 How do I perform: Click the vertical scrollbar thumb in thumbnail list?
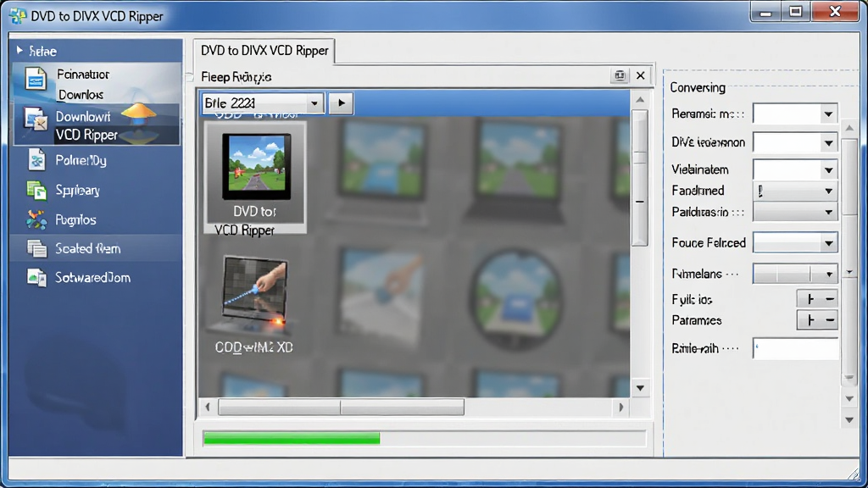click(640, 177)
